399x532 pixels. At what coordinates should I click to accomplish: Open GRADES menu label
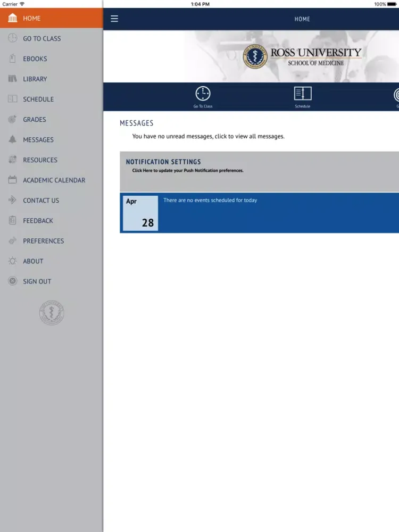(x=35, y=119)
